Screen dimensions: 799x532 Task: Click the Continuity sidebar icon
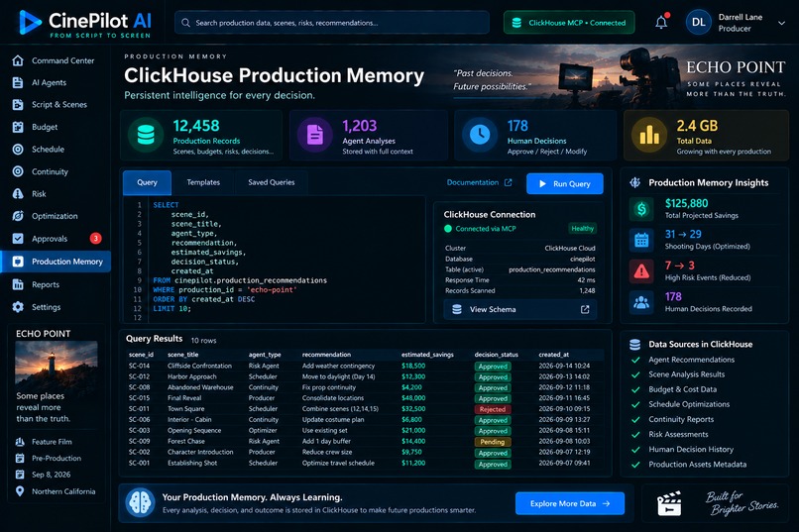(x=18, y=171)
